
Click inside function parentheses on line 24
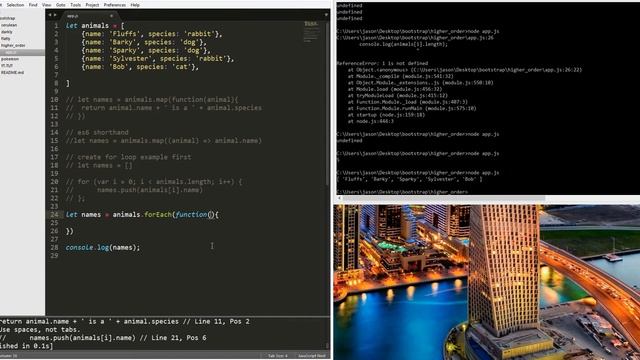211,214
